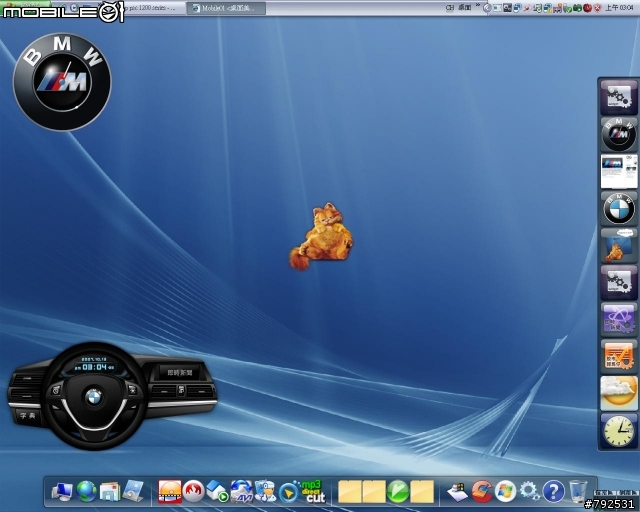Click the right steering wheel button
Viewport: 640px width, 512px height.
pyautogui.click(x=133, y=389)
